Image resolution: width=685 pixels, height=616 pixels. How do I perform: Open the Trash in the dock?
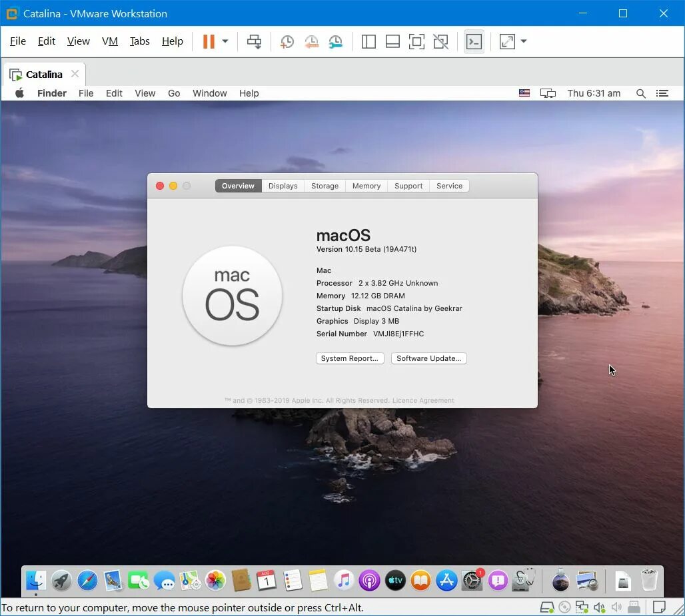[x=649, y=581]
